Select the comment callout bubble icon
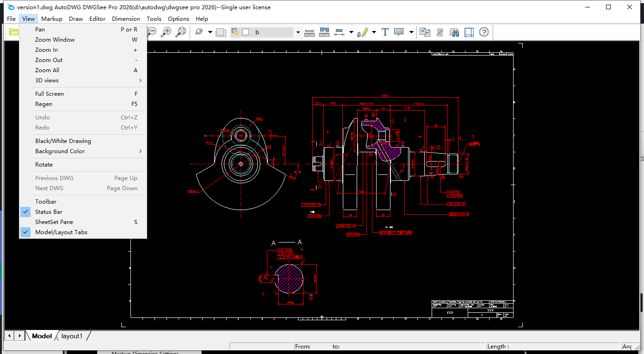644x354 pixels. coord(399,32)
